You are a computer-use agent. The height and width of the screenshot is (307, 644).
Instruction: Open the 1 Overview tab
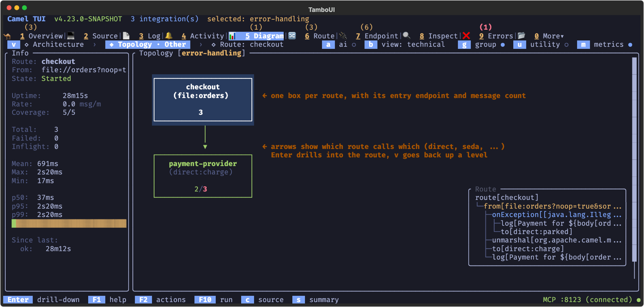(41, 36)
